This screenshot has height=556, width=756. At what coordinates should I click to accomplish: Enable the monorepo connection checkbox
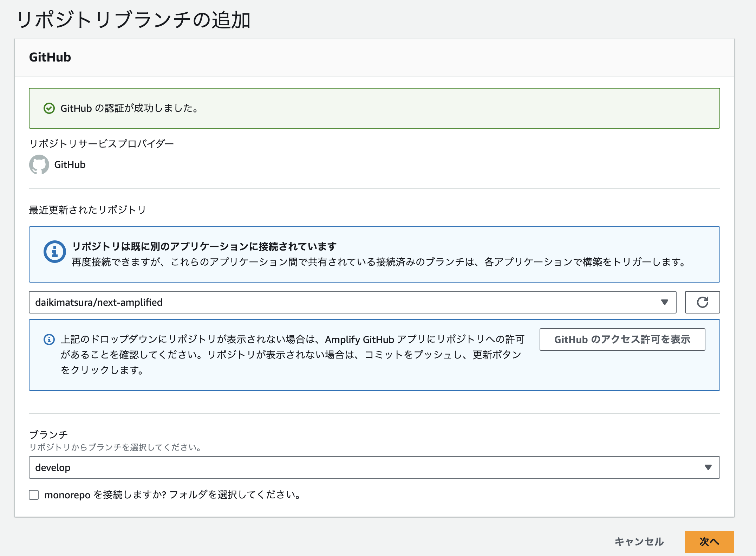[34, 495]
